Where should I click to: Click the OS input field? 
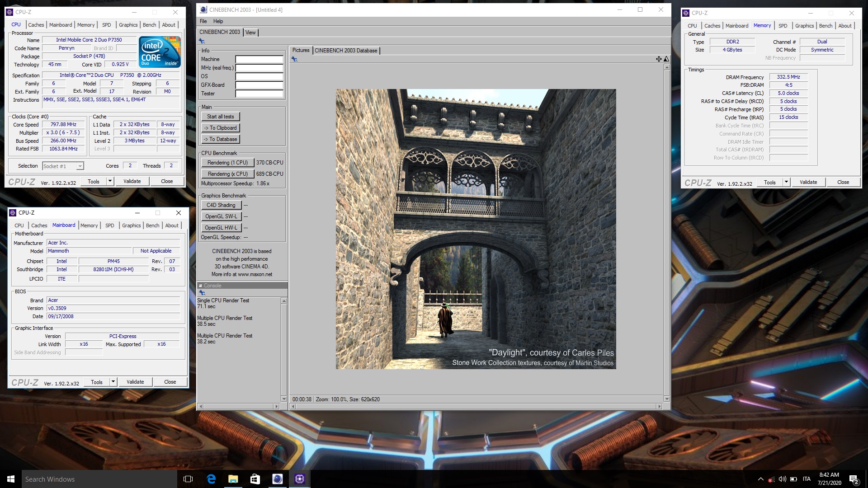click(x=259, y=76)
